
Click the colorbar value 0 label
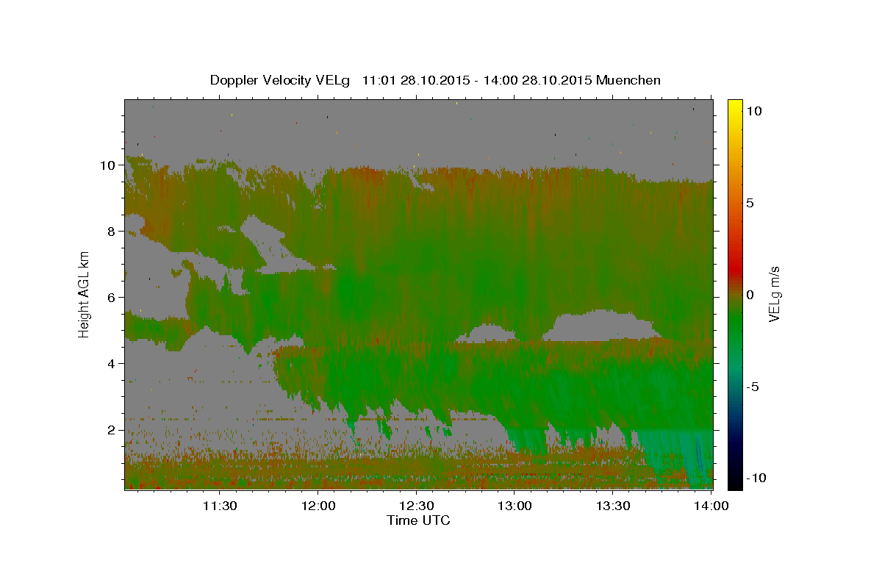[750, 295]
